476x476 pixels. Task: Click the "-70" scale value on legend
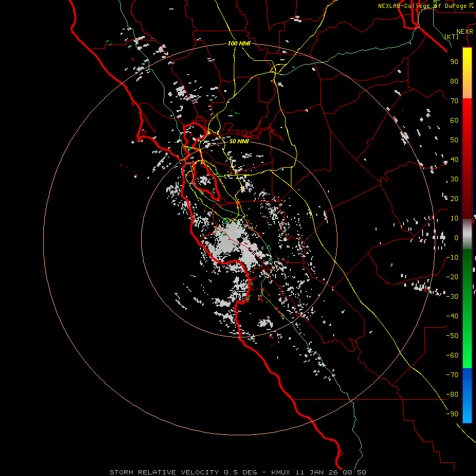[452, 375]
